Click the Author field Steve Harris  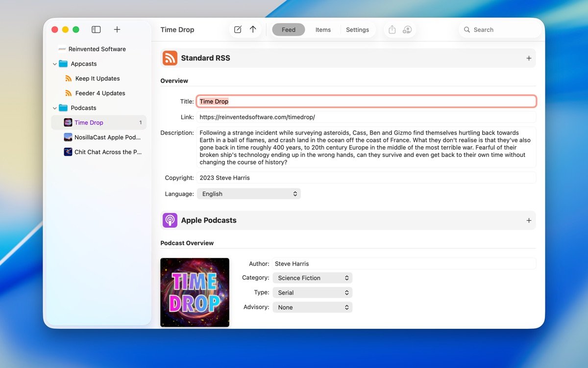pos(404,263)
